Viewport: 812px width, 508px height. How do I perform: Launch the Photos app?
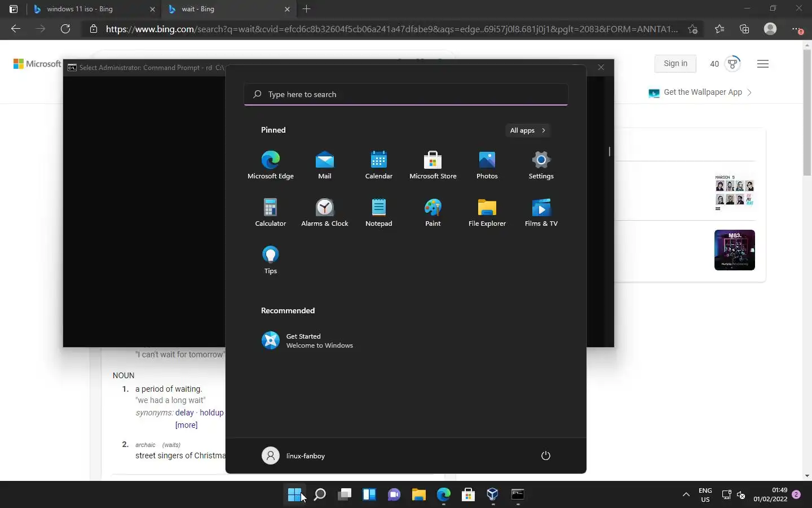487,165
